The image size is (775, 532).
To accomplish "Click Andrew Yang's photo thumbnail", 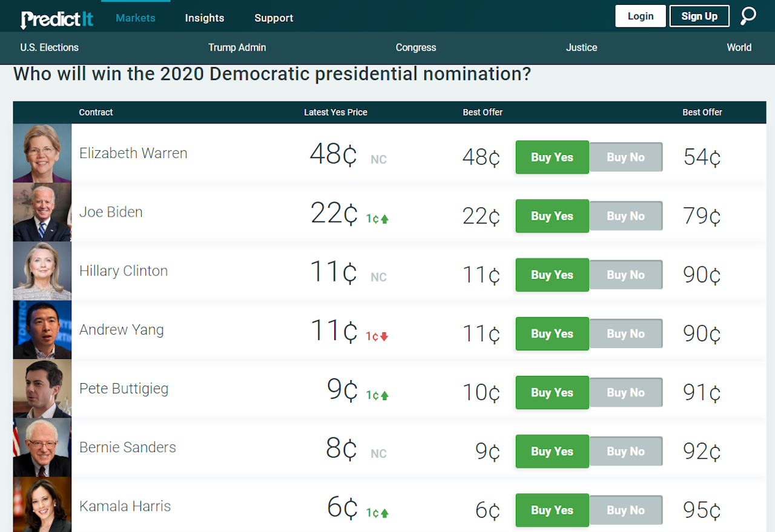I will click(42, 330).
